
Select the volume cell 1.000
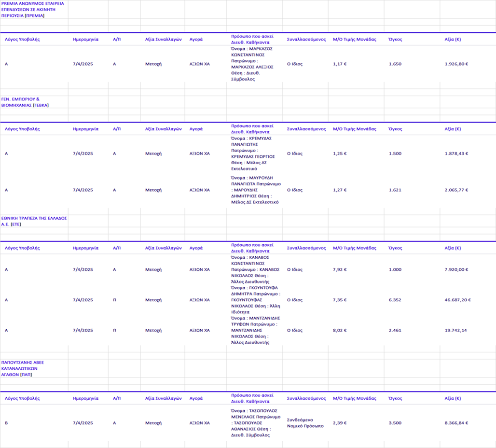click(395, 269)
